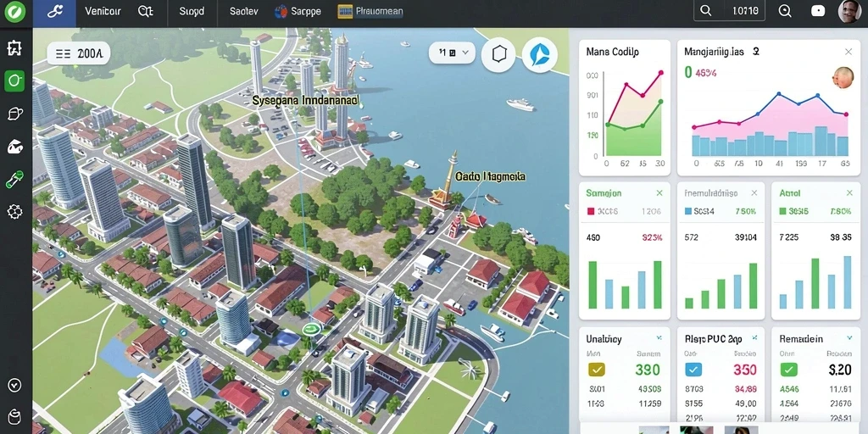Toggle the blue checkbox in the PUC card
This screenshot has width=868, height=434.
pyautogui.click(x=693, y=370)
